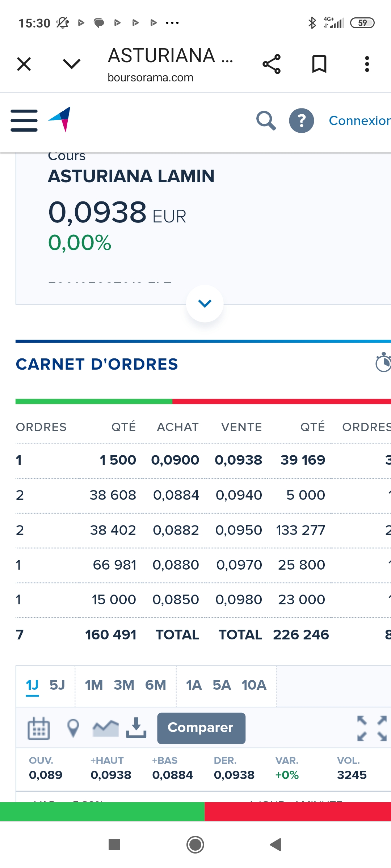Open the browser tab dropdown chevron
Viewport: 391px width, 868px height.
[x=72, y=64]
